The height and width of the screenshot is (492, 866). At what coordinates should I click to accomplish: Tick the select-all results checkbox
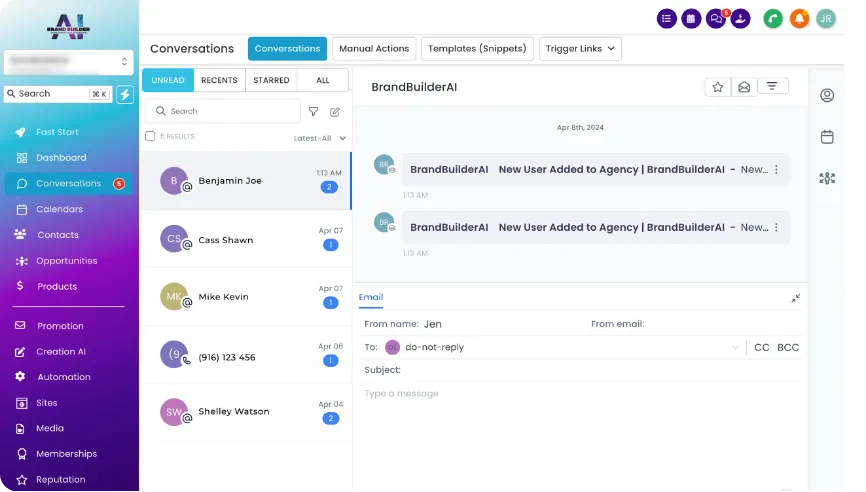click(150, 136)
